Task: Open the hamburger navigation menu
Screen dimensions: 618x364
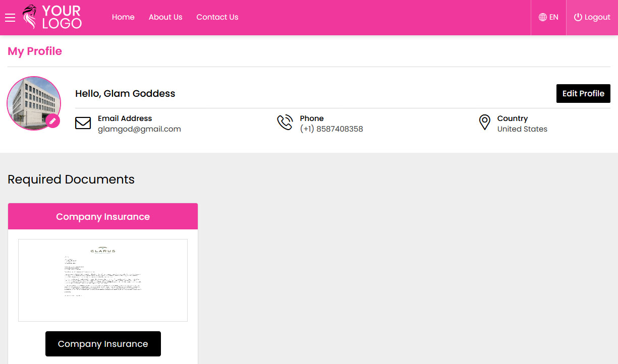Action: (x=10, y=18)
